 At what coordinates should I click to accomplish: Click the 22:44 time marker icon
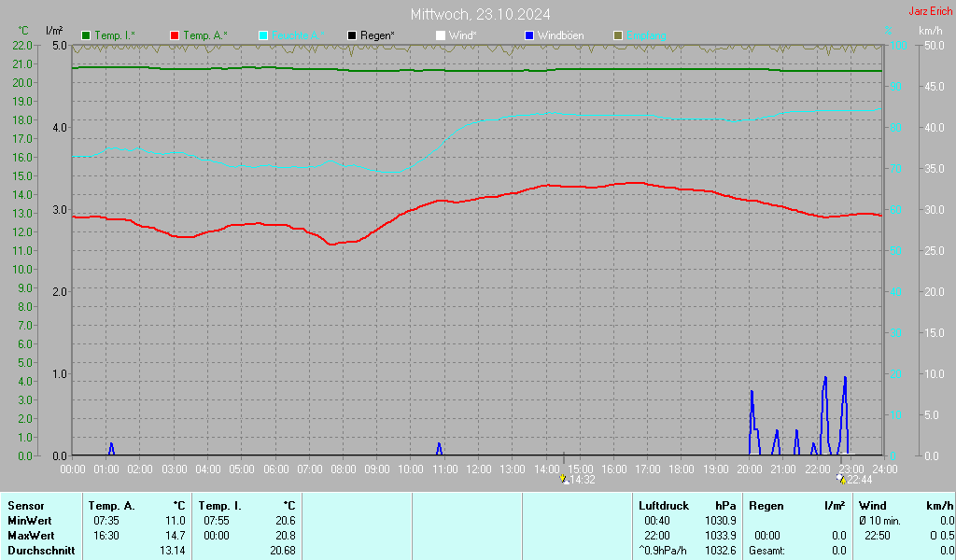[x=841, y=479]
